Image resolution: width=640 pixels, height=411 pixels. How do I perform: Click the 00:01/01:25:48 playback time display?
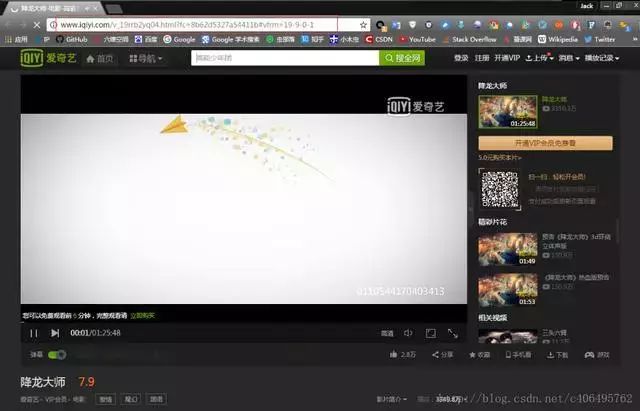coord(95,333)
